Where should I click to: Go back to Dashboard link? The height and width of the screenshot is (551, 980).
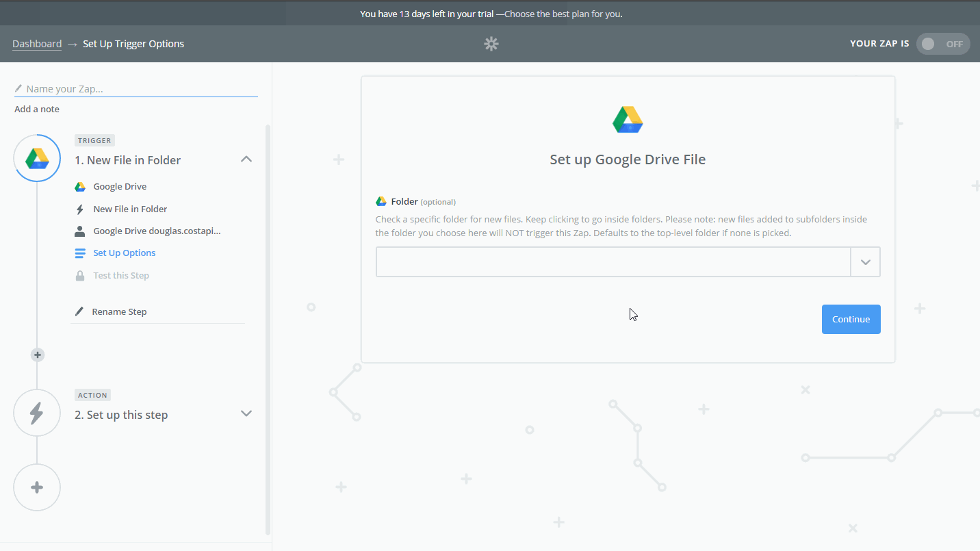coord(37,44)
